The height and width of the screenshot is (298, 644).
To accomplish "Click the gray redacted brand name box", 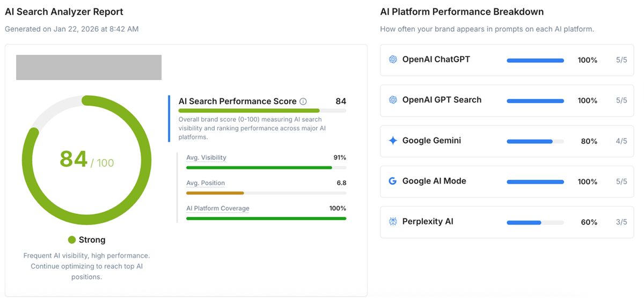I will click(89, 67).
